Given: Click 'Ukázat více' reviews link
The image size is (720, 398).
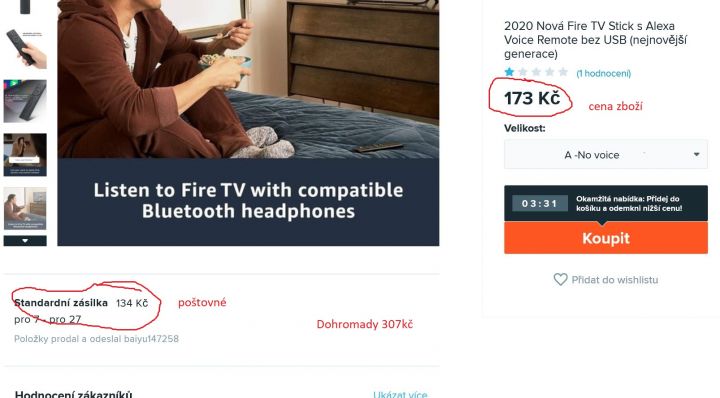Looking at the screenshot, I should point(400,395).
